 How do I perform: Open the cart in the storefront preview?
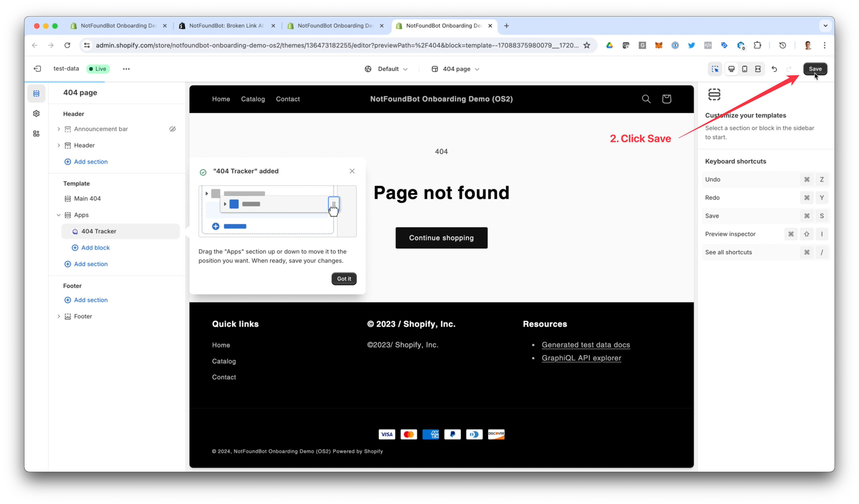666,99
